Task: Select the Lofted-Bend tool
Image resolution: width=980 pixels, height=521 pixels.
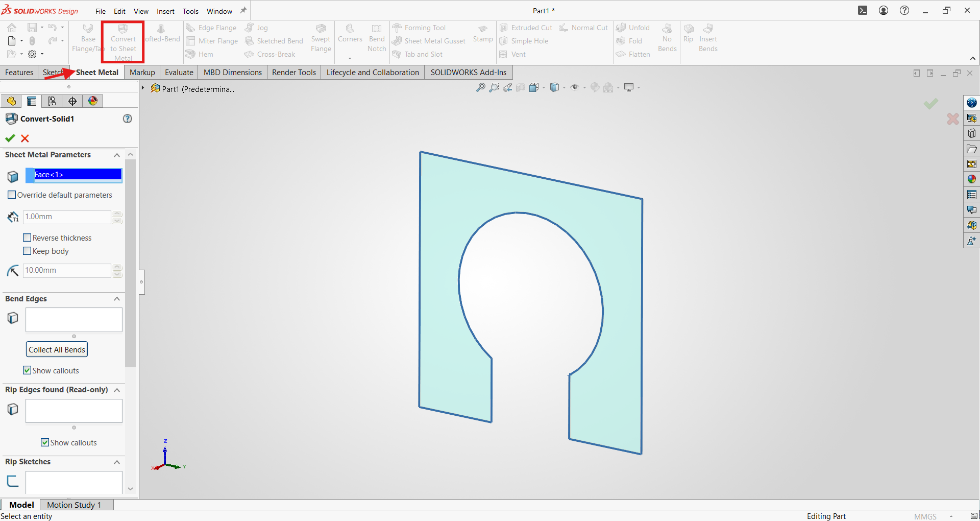Action: 162,34
